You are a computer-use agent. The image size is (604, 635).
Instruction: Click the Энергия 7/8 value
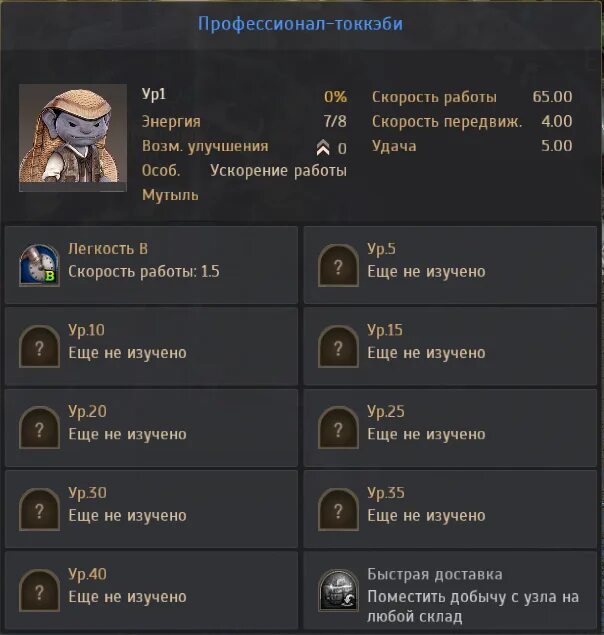click(x=335, y=121)
